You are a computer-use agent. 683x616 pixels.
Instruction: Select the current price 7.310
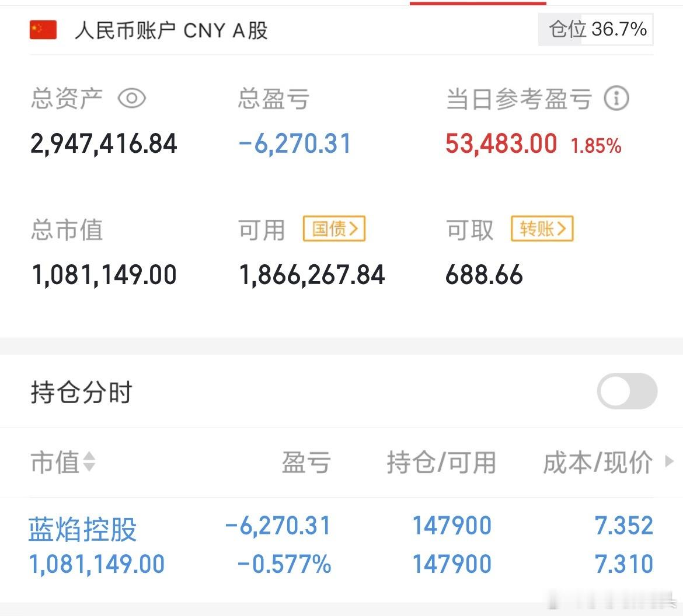624,564
